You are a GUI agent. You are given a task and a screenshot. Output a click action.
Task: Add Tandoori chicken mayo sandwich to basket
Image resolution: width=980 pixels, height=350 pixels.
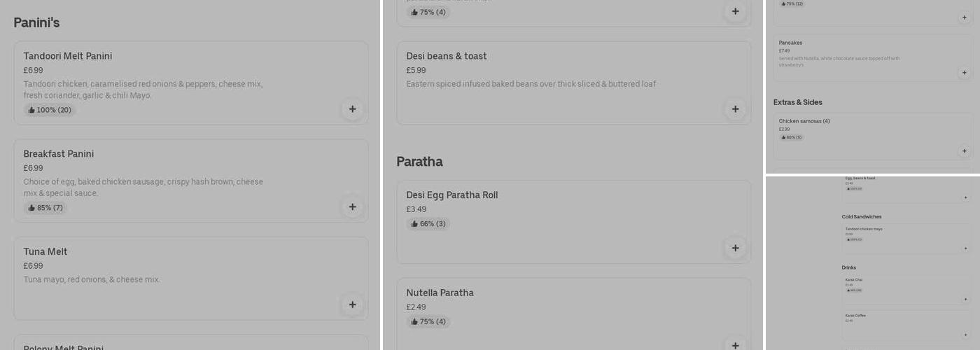click(966, 248)
